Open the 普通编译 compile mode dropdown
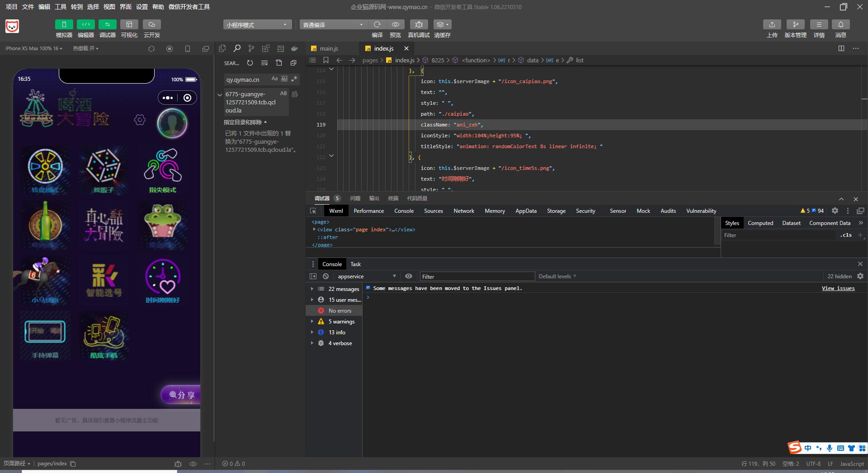The width and height of the screenshot is (868, 473). [333, 25]
